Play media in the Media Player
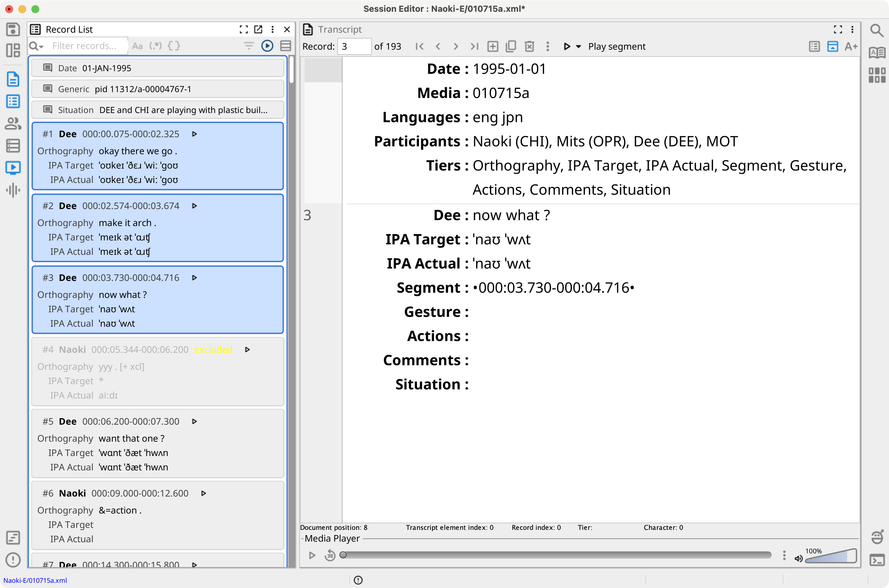 (312, 555)
